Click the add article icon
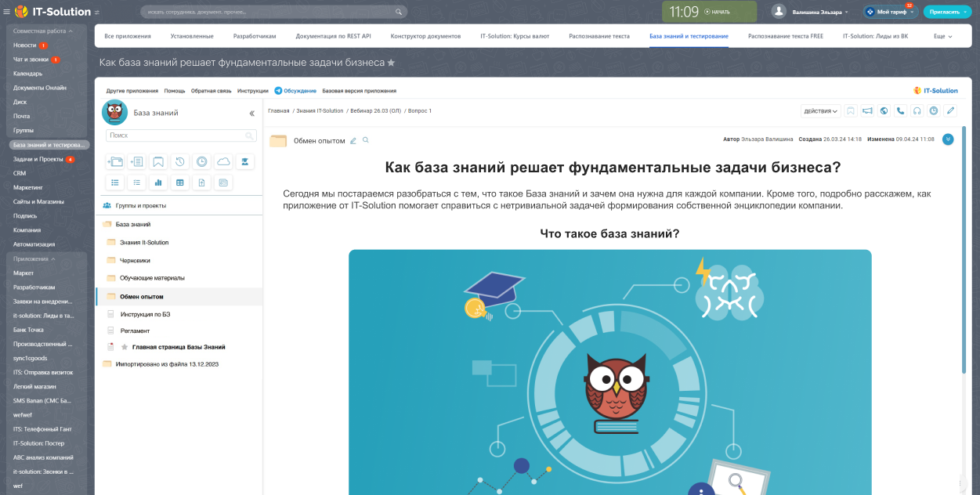The width and height of the screenshot is (980, 495). click(136, 162)
